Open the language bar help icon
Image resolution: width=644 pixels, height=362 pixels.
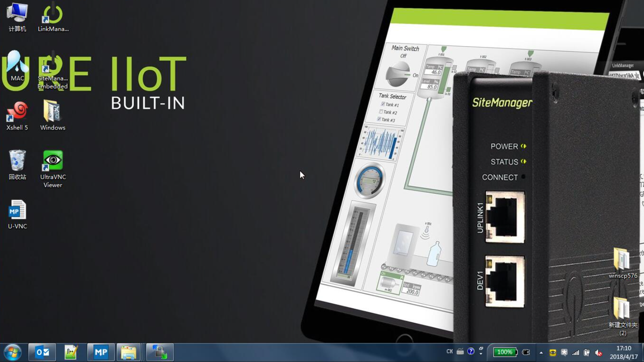coord(471,352)
